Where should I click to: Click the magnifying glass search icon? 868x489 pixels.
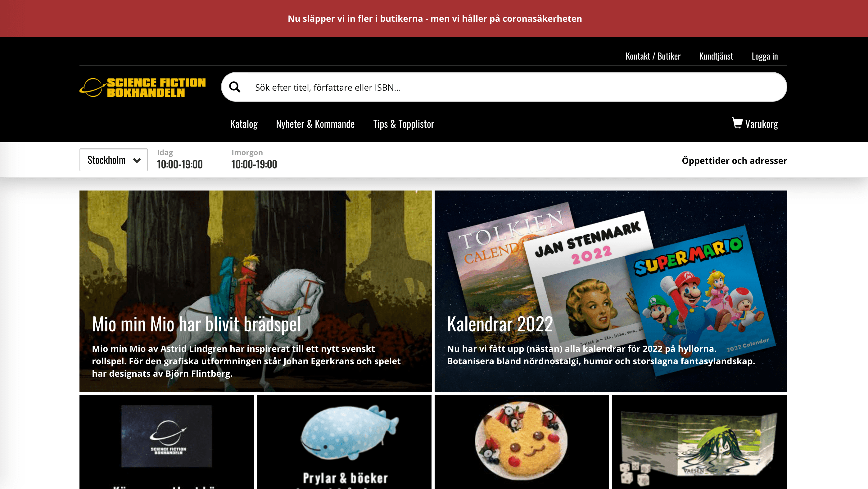pos(234,87)
